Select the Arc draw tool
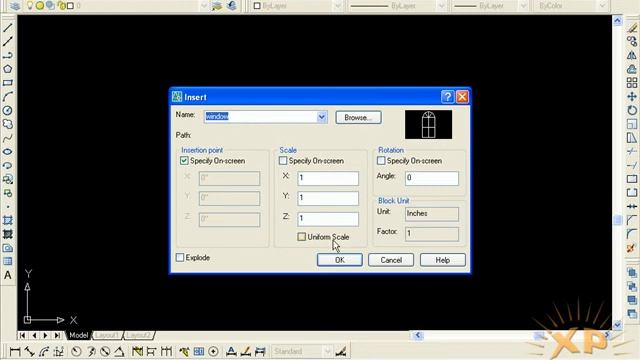Screen dimensions: 640x360 (8, 96)
